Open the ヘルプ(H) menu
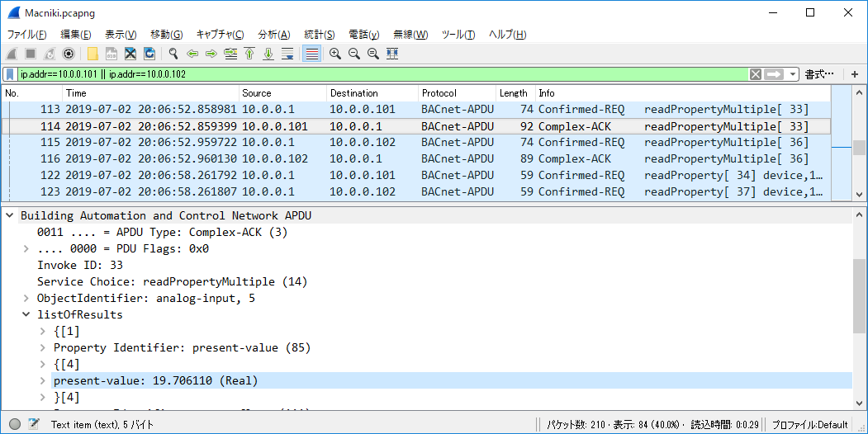 [x=507, y=35]
